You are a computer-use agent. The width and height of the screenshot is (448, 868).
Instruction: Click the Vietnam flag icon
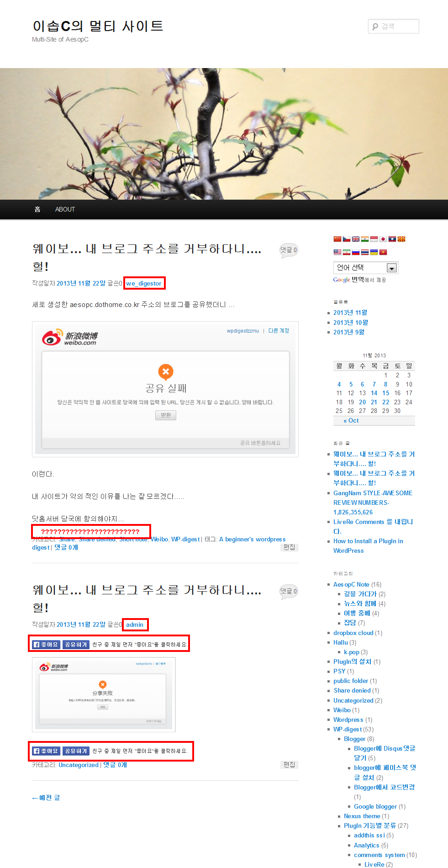point(383,252)
